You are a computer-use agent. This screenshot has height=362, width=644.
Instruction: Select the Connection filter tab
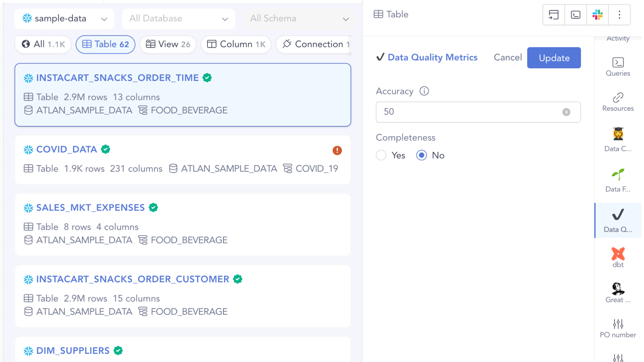(314, 44)
